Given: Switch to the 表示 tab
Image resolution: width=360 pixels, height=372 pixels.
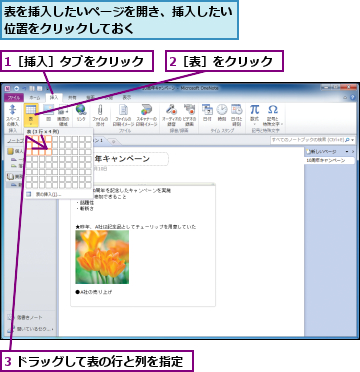Looking at the screenshot, I should point(127,98).
